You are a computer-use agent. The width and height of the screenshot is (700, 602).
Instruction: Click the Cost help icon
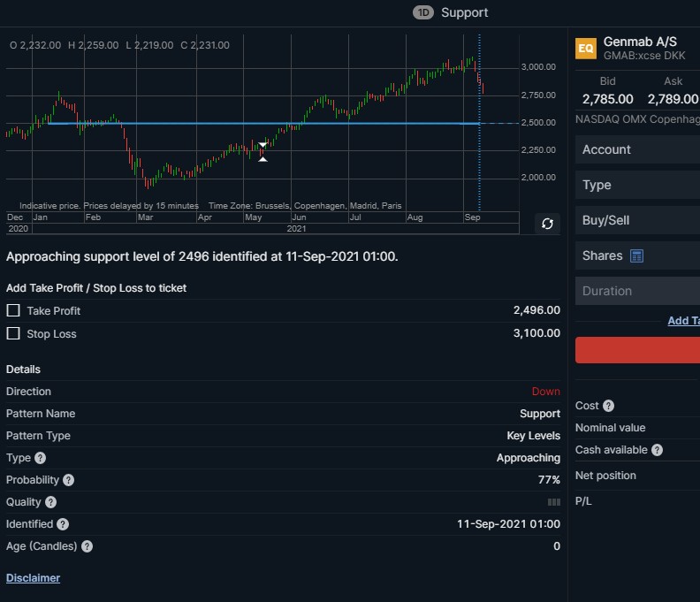click(608, 406)
